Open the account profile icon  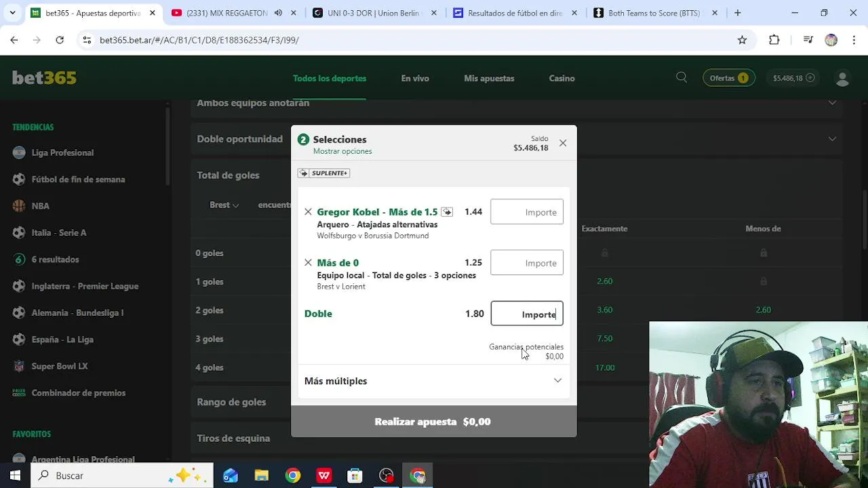[842, 79]
